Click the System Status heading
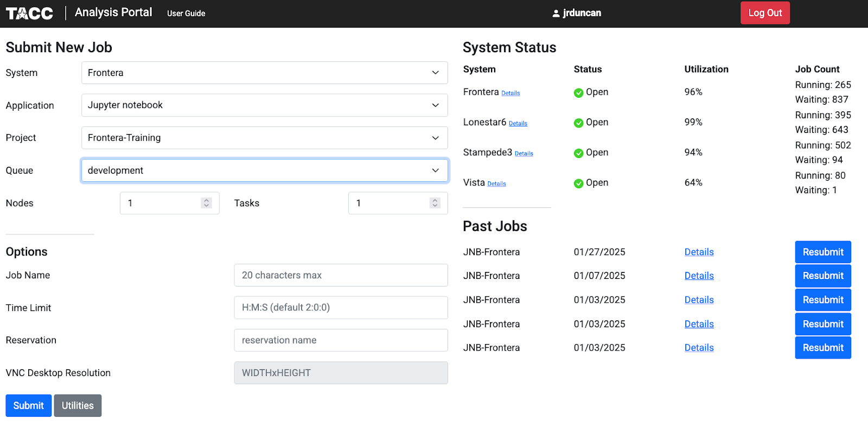This screenshot has height=426, width=868. [509, 47]
